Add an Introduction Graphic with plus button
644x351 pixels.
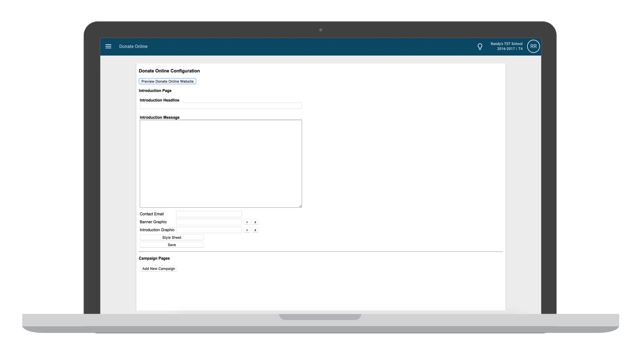point(247,230)
